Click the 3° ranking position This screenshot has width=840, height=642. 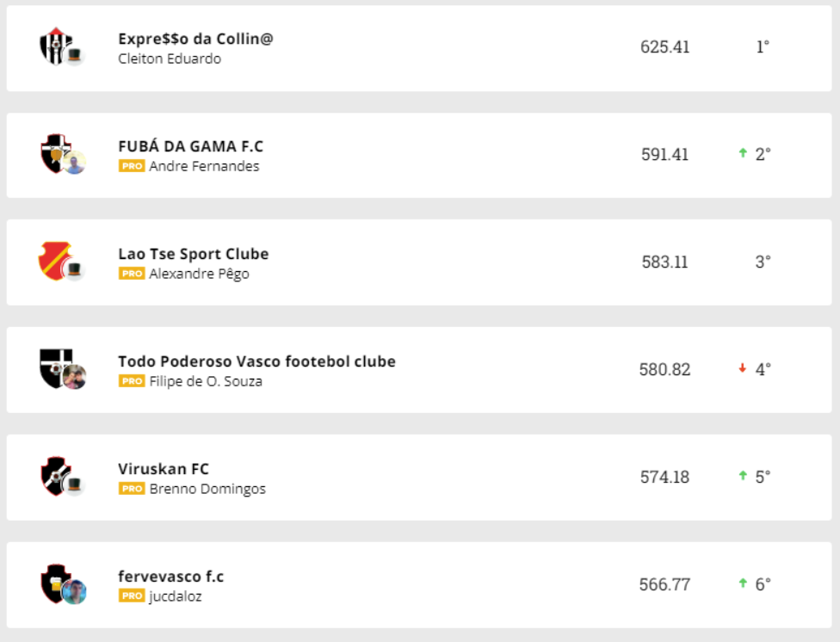763,262
